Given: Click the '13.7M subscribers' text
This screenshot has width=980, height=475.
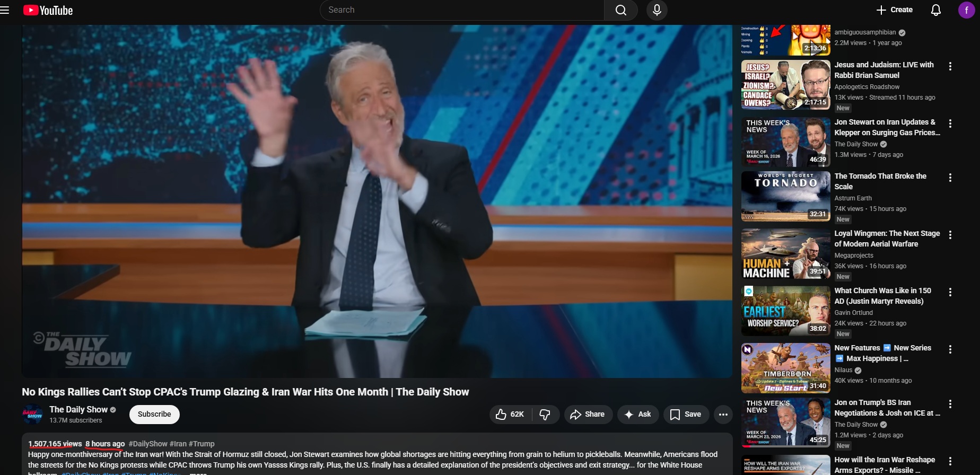Looking at the screenshot, I should [x=76, y=420].
